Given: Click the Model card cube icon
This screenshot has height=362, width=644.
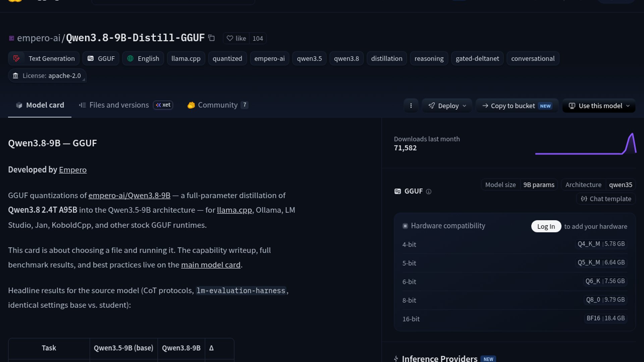Looking at the screenshot, I should tap(19, 105).
